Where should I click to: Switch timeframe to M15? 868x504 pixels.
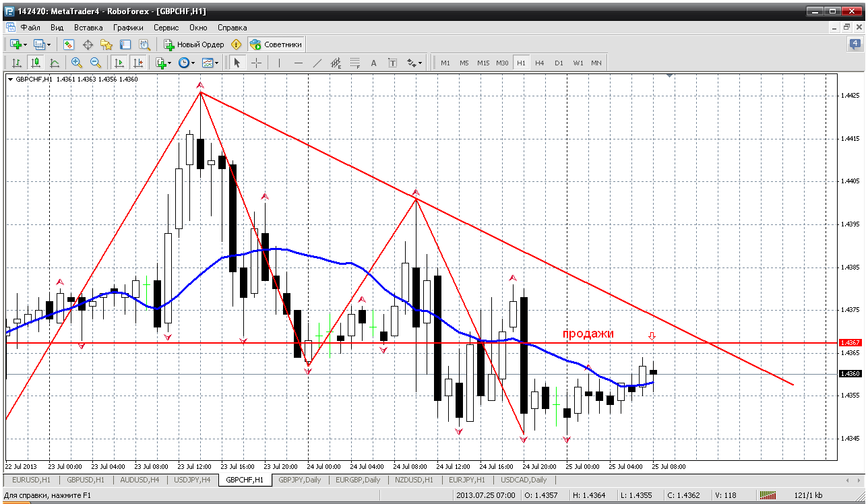[x=483, y=63]
